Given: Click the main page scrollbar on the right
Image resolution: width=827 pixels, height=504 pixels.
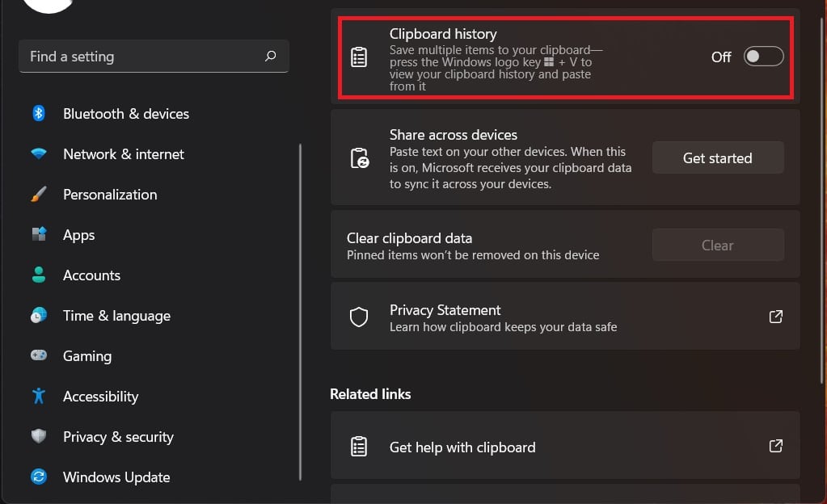Looking at the screenshot, I should (821, 200).
